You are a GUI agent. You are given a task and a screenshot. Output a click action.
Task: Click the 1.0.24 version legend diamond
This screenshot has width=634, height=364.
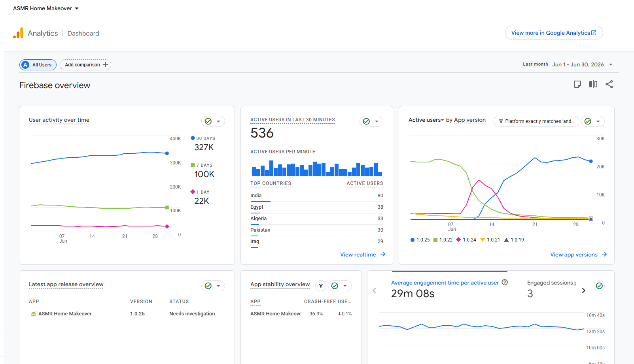[458, 240]
